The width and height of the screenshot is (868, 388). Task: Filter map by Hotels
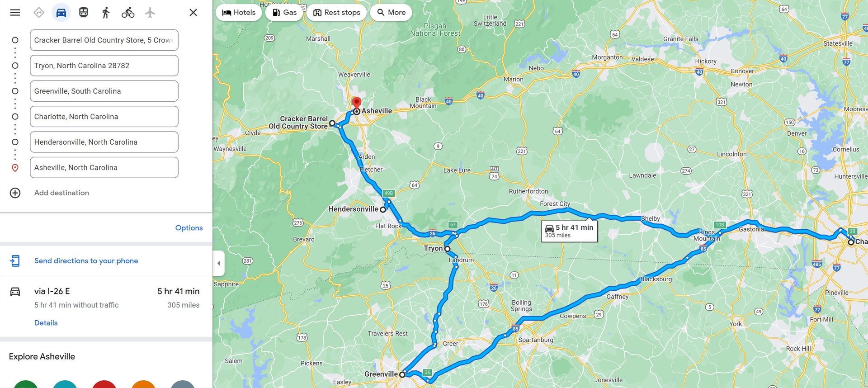pyautogui.click(x=239, y=12)
